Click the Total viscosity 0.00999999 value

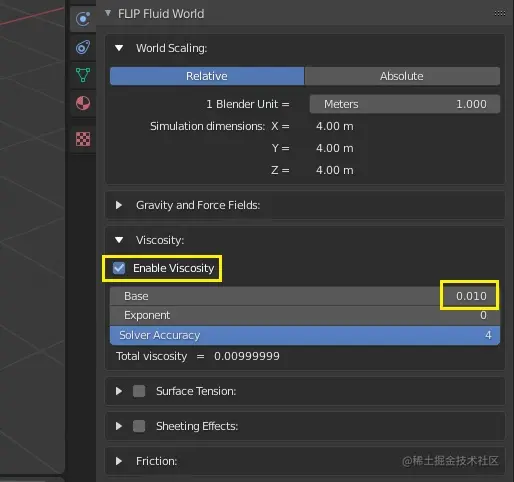tap(247, 356)
